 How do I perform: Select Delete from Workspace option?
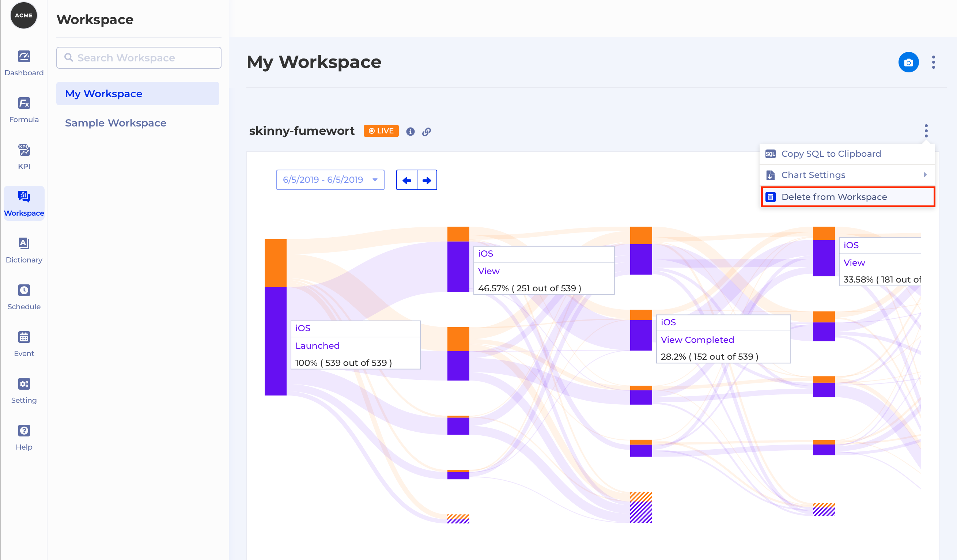point(833,197)
